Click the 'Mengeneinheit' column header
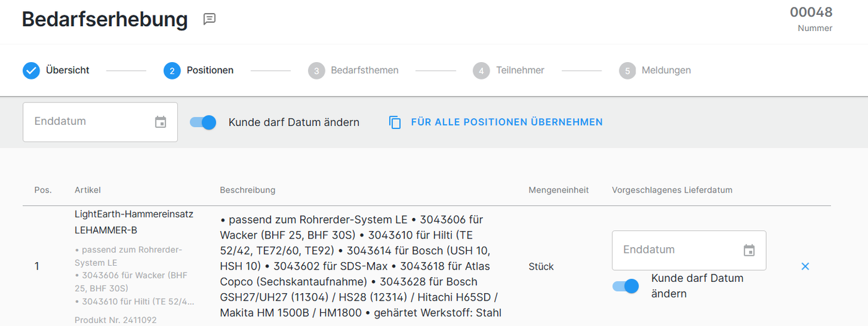Image resolution: width=868 pixels, height=326 pixels. click(558, 190)
